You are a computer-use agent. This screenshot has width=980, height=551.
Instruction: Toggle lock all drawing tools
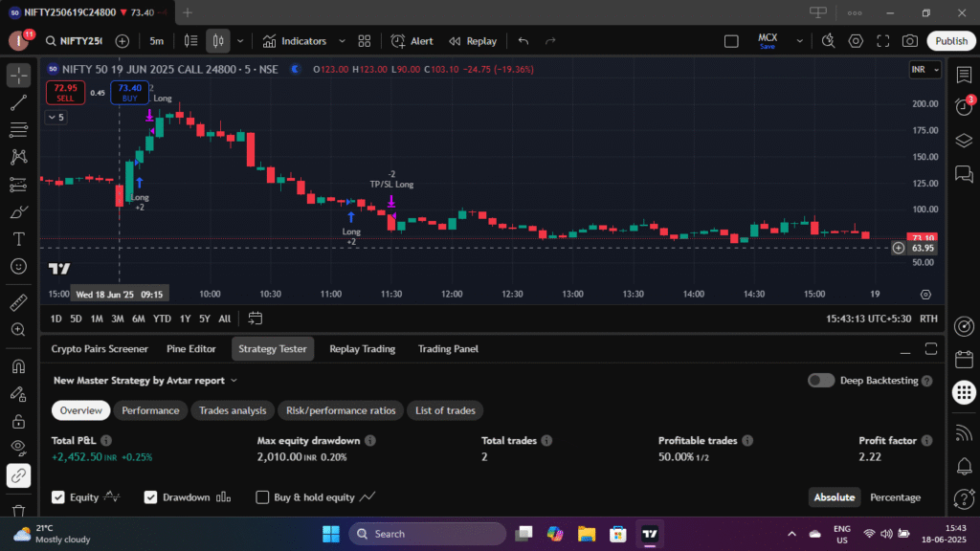coord(19,421)
